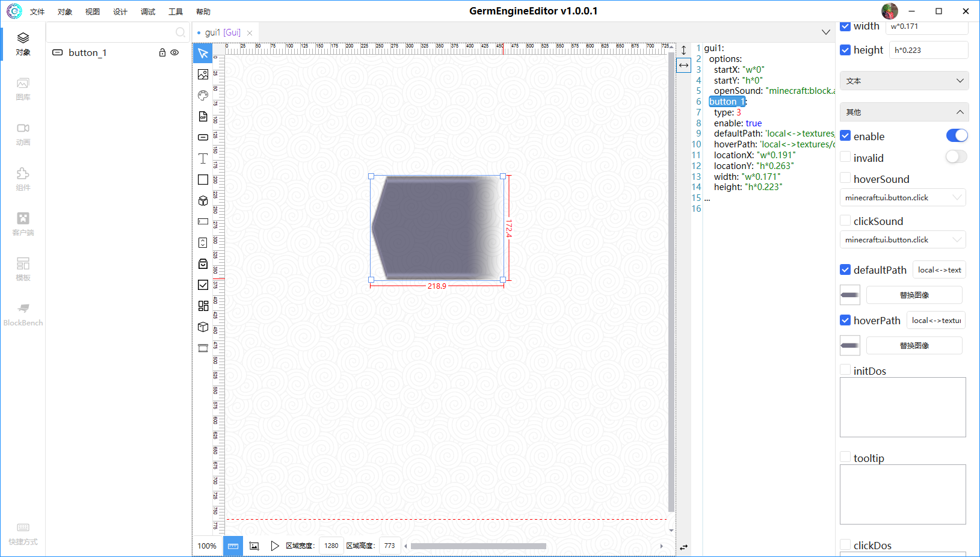980x557 pixels.
Task: Select the rectangle canvas tool
Action: (x=203, y=180)
